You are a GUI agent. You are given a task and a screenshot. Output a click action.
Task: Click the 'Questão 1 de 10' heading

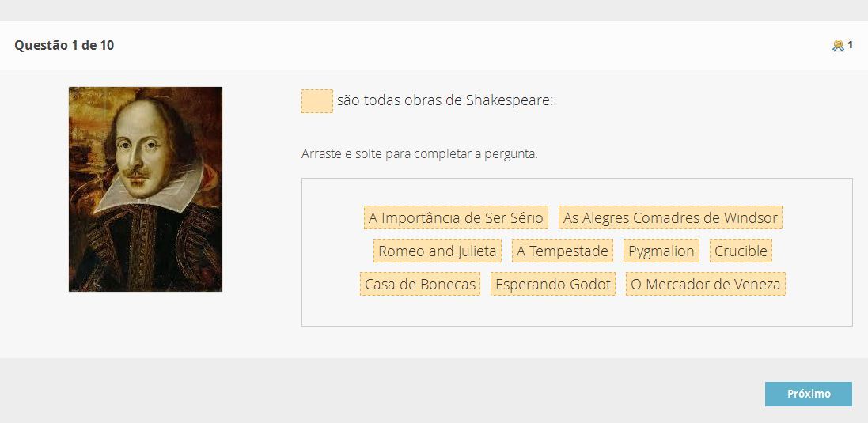pos(64,46)
